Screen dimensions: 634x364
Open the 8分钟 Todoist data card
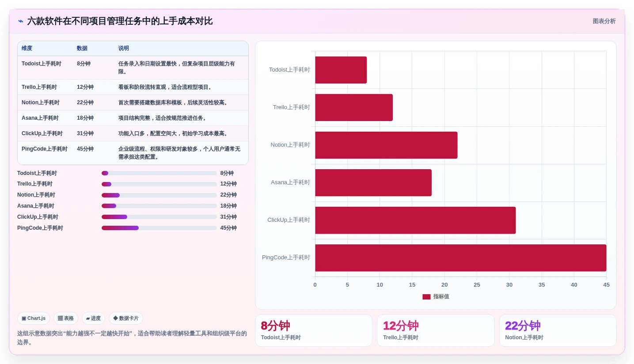[x=314, y=330]
